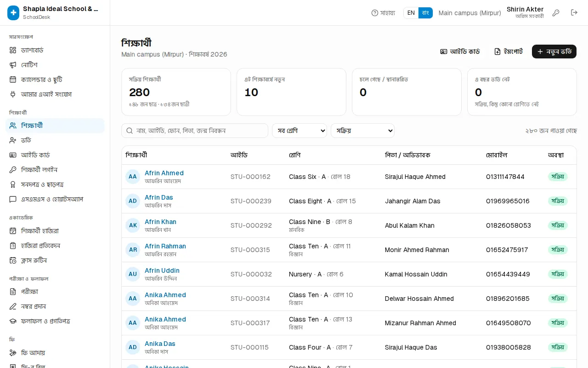
Task: Click the ইমপোর্ট button
Action: [509, 52]
